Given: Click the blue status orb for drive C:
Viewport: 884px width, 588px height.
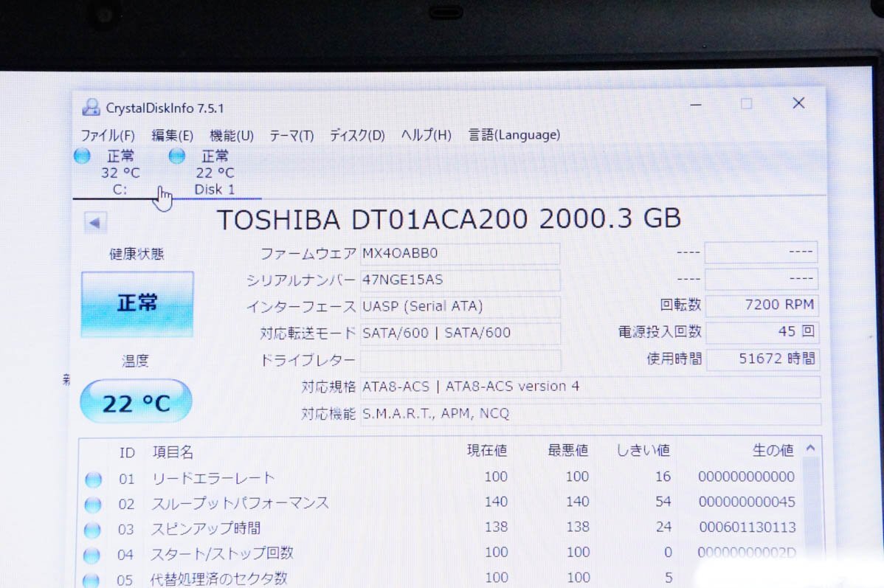Looking at the screenshot, I should pos(83,156).
